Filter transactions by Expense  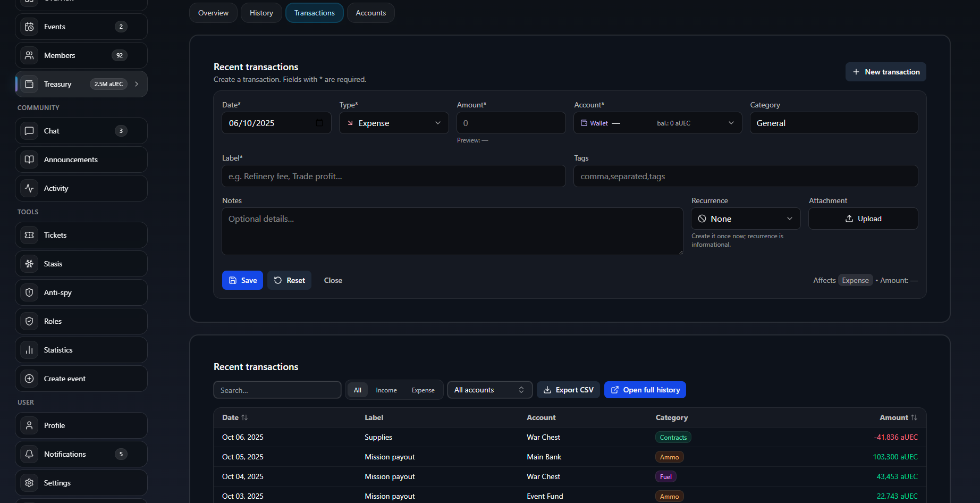(x=423, y=390)
